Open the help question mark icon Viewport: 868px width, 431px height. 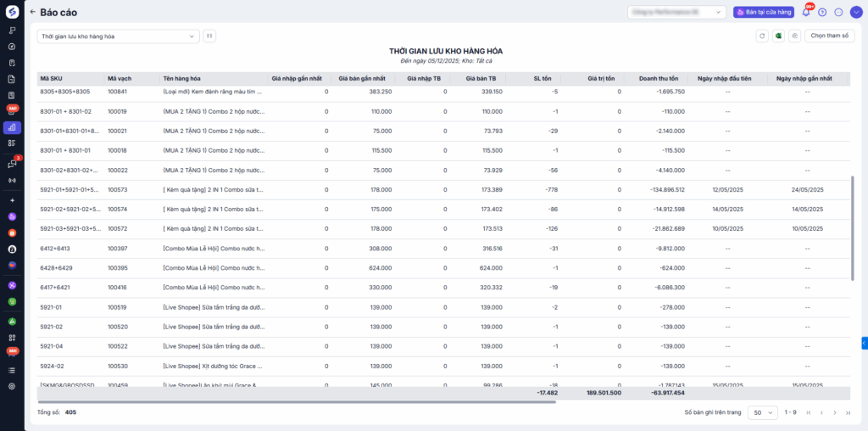[822, 12]
